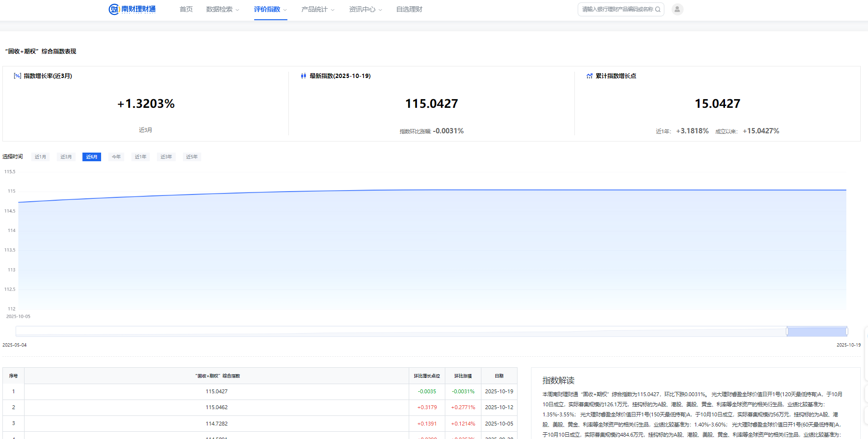Go to the 首页 tab
868x439 pixels.
[186, 9]
